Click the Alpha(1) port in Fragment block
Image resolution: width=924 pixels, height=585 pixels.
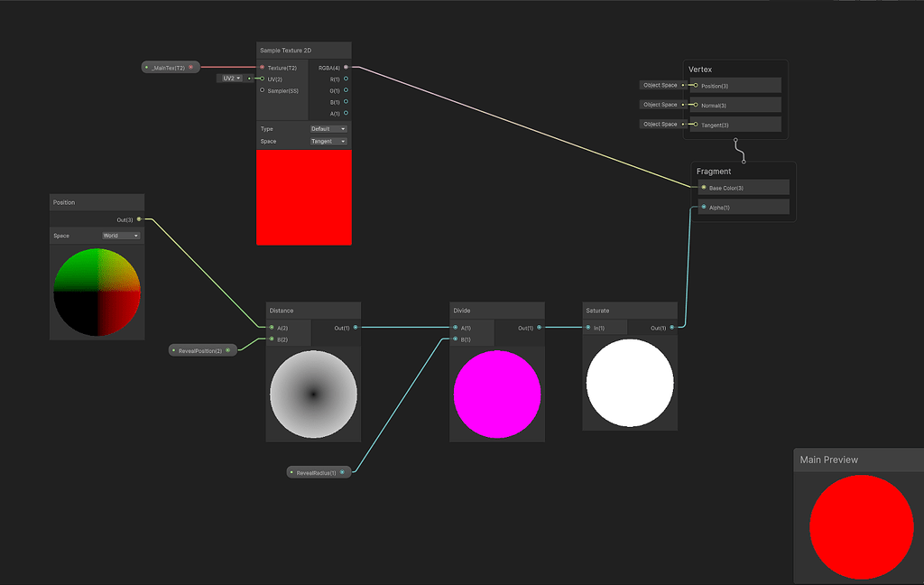(x=703, y=207)
